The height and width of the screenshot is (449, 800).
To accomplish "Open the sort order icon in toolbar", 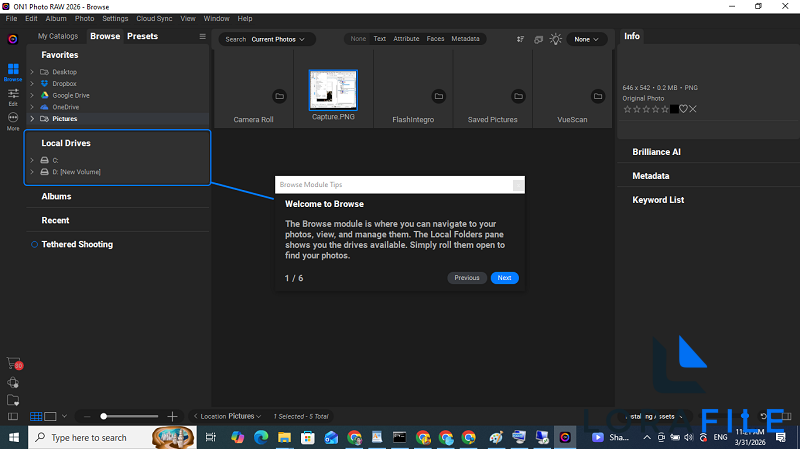I will (x=520, y=39).
